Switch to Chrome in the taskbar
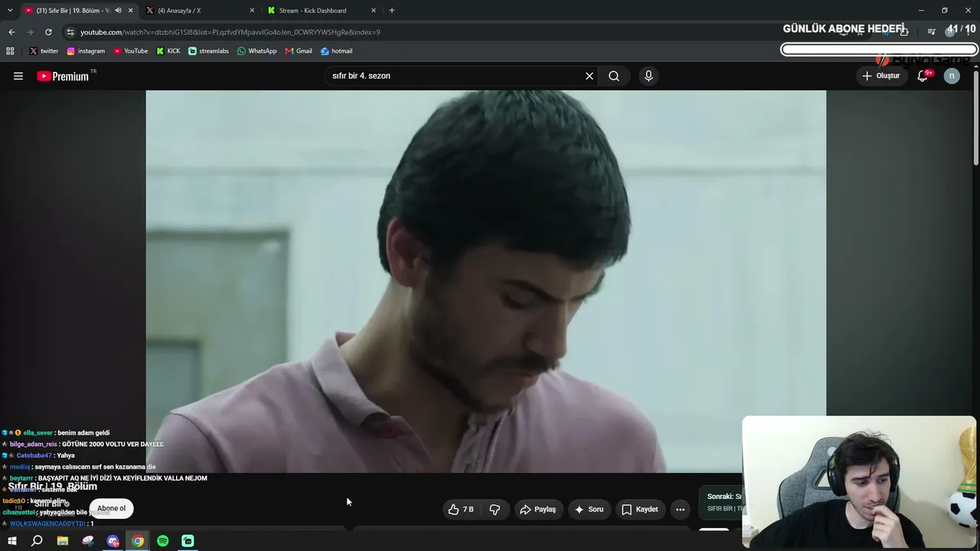This screenshot has height=551, width=980. coord(138,541)
